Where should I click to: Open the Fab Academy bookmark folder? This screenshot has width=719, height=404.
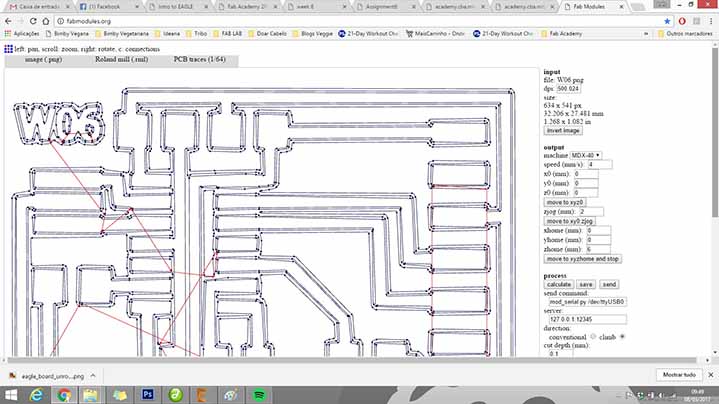click(562, 33)
